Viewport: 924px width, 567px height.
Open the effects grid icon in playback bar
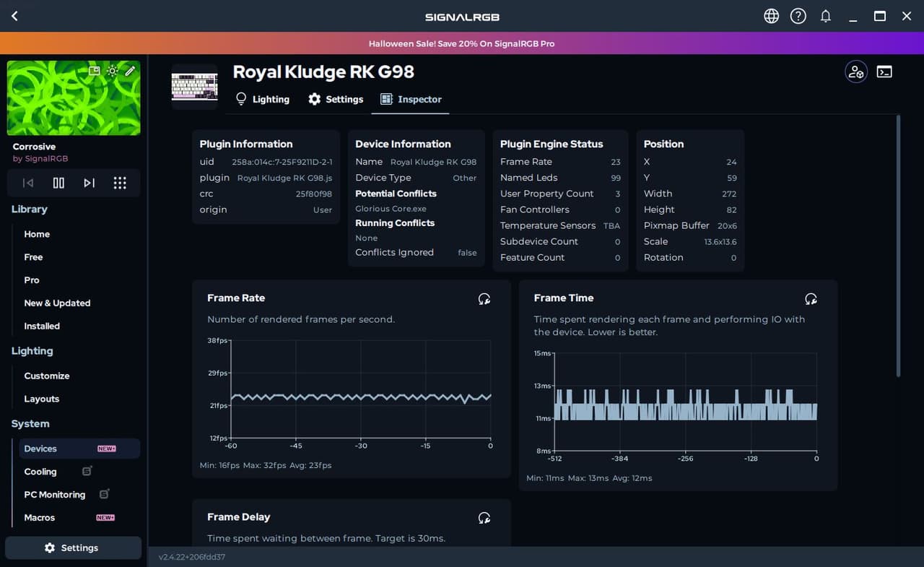tap(120, 183)
